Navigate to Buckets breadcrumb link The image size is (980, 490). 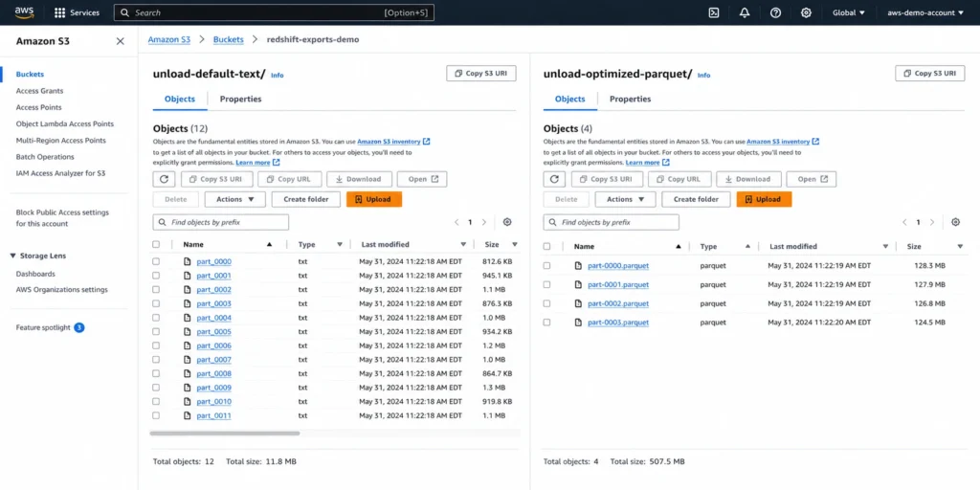pyautogui.click(x=228, y=39)
